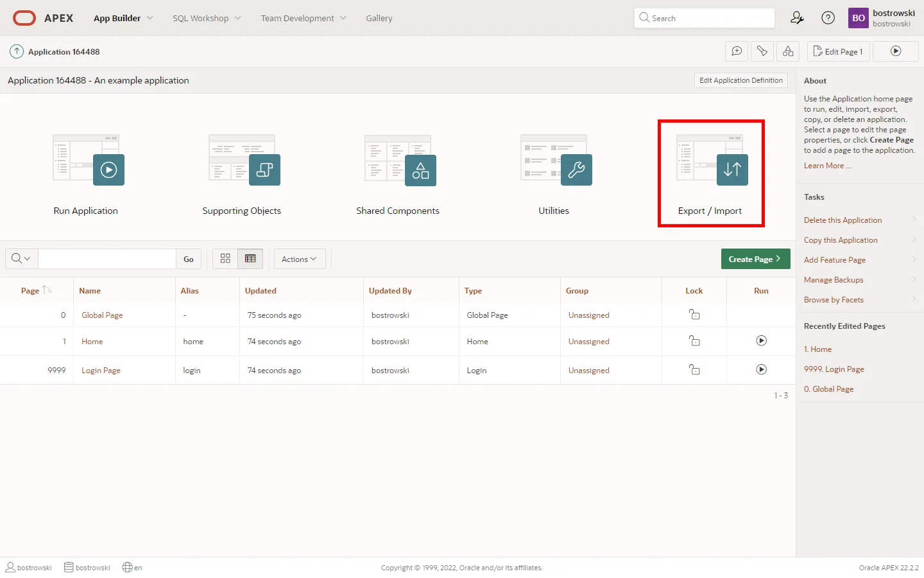Viewport: 924px width, 578px height.
Task: Toggle the lock on the Login Page row
Action: (694, 370)
